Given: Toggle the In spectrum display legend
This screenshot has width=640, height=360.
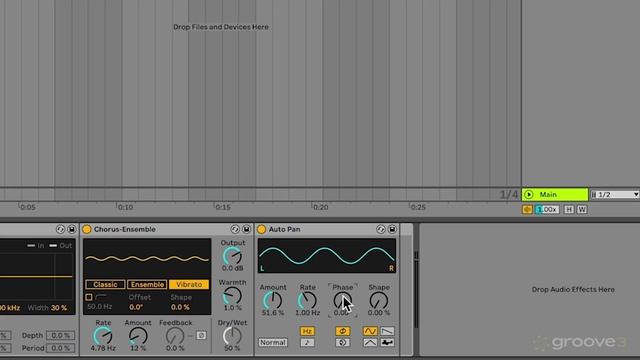Looking at the screenshot, I should (36, 246).
